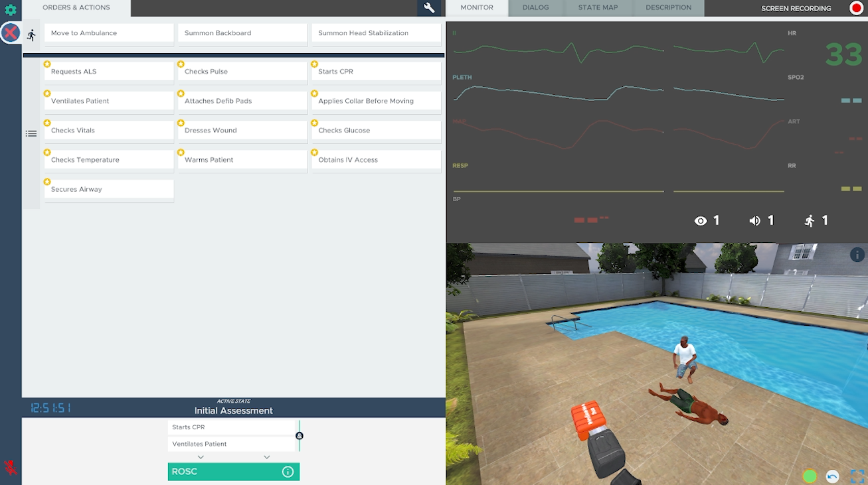The height and width of the screenshot is (485, 868).
Task: Expand the right chevron above ROSC
Action: pyautogui.click(x=266, y=457)
